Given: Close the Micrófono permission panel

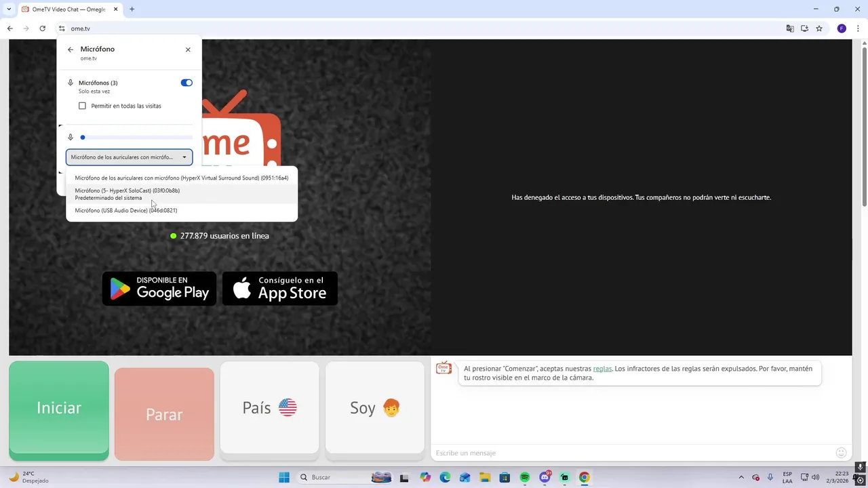Looking at the screenshot, I should 188,49.
